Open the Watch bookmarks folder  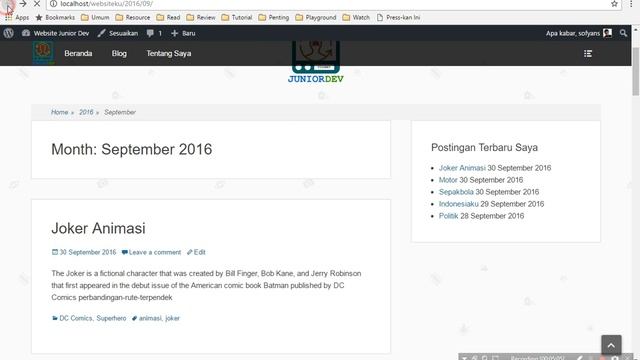(x=356, y=18)
